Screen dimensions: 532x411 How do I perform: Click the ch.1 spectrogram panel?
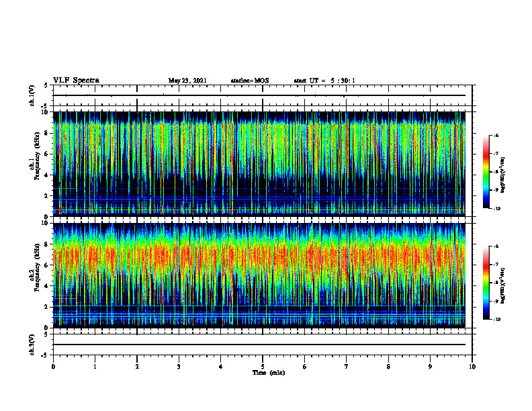click(259, 164)
